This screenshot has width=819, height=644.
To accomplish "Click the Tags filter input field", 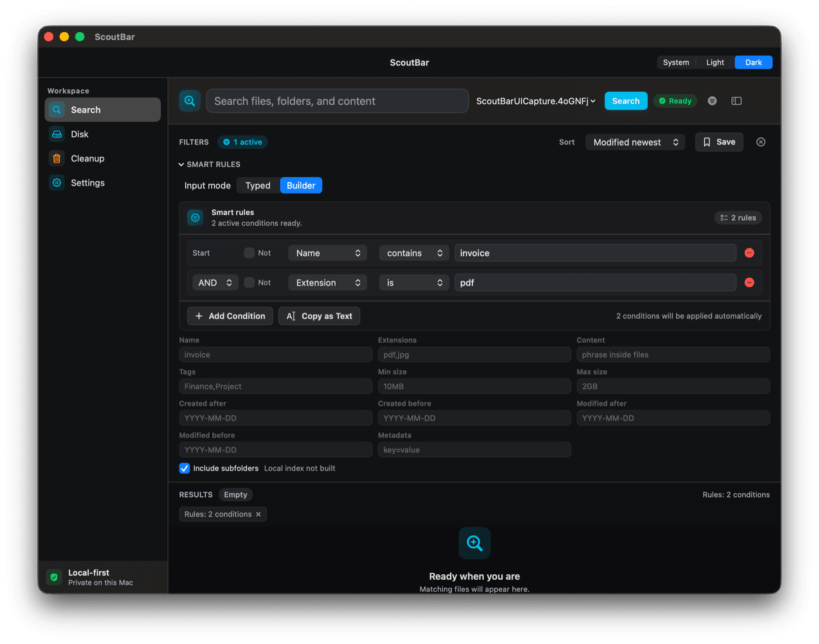I will (276, 386).
